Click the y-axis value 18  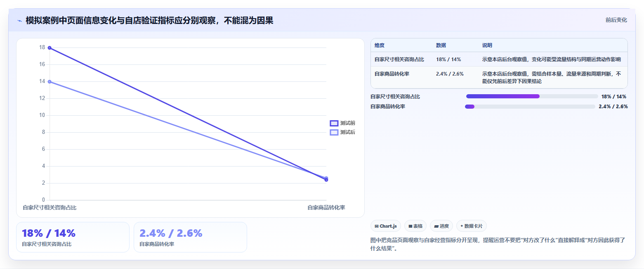tap(42, 48)
